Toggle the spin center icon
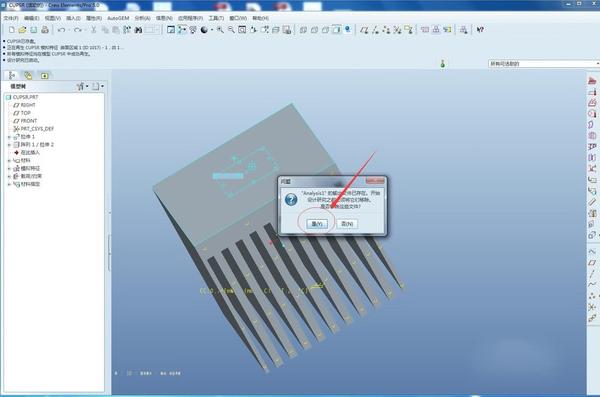 click(182, 29)
